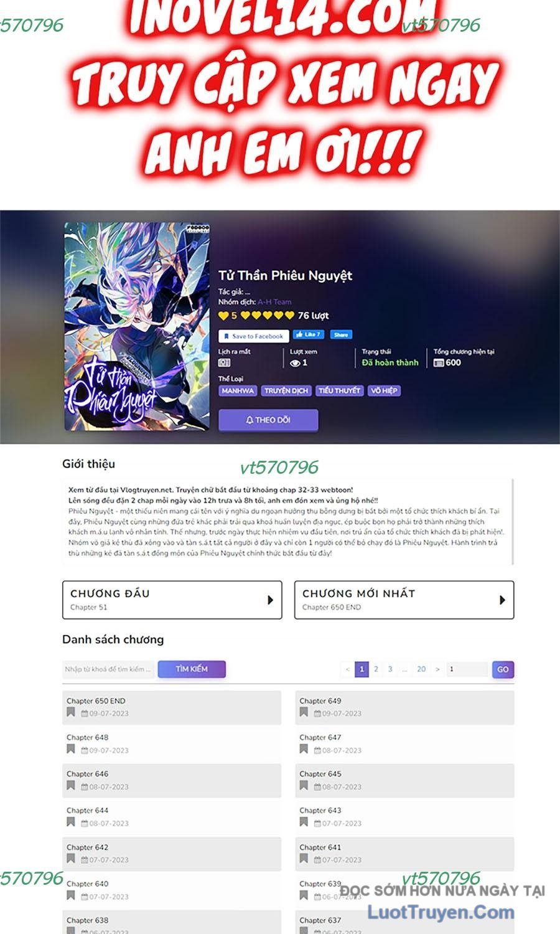Click the chapter count icon beside 600

[439, 362]
